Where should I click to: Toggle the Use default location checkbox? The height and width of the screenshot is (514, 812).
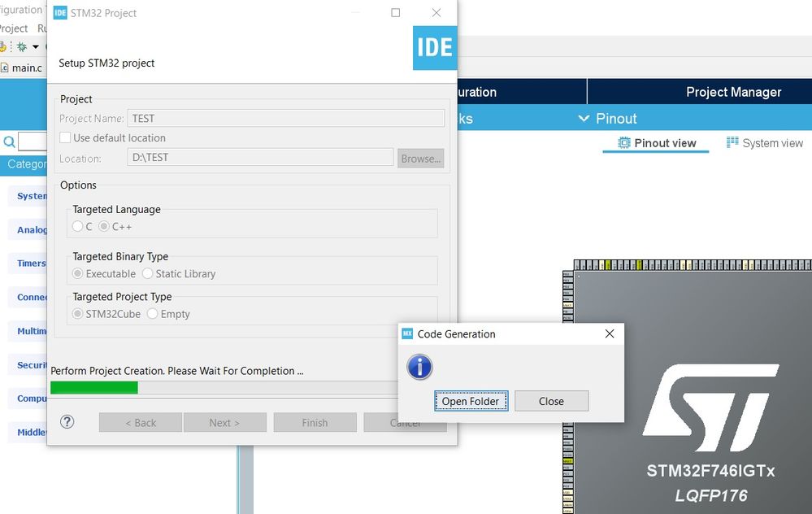coord(65,137)
